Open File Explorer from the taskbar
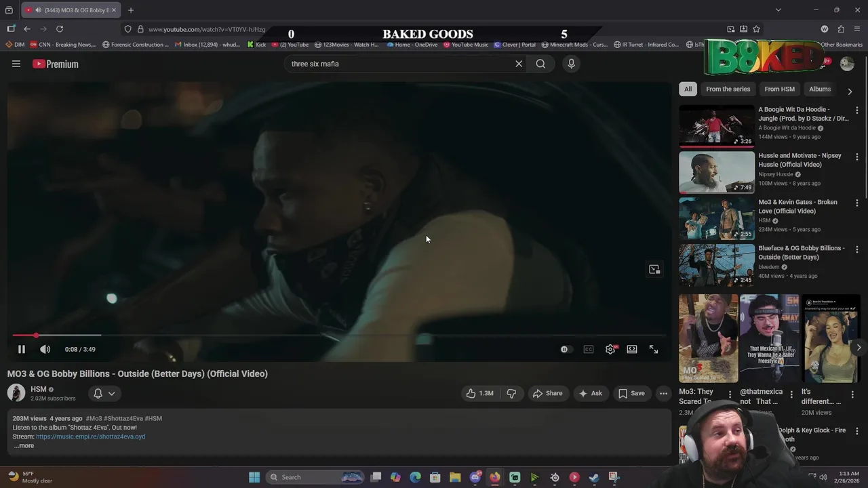The height and width of the screenshot is (488, 868). click(455, 477)
